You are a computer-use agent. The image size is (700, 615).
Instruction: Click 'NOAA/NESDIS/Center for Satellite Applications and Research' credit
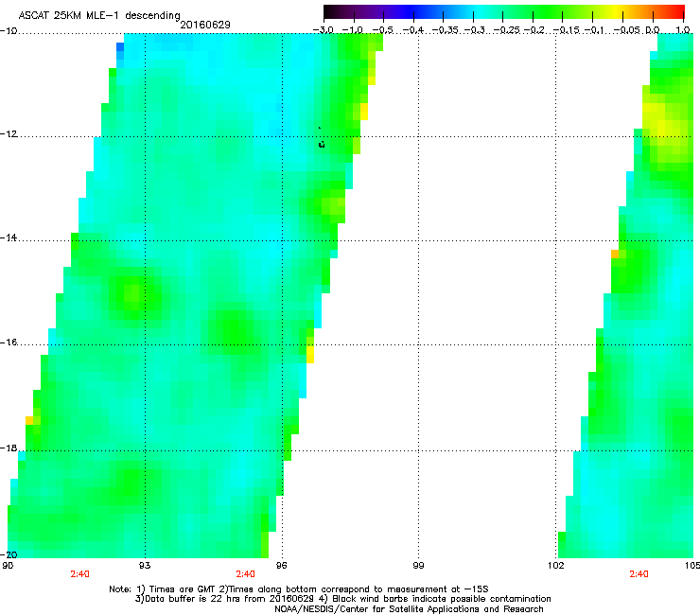pos(409,609)
